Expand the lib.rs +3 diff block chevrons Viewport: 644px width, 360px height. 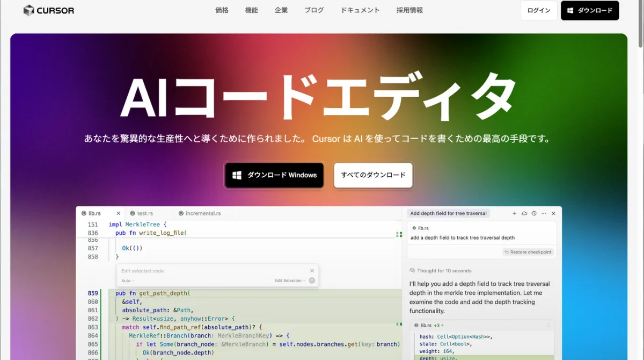coord(548,325)
